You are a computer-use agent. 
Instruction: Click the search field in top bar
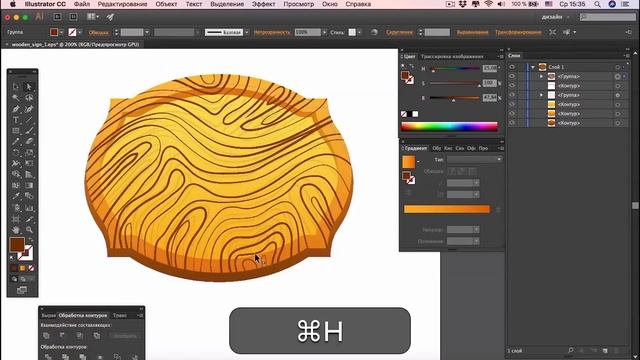click(x=608, y=17)
